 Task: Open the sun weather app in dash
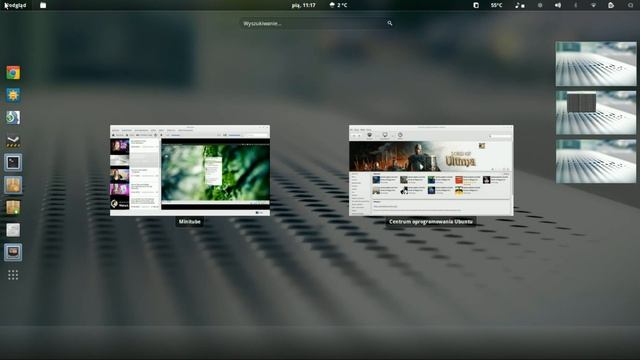coord(13,95)
